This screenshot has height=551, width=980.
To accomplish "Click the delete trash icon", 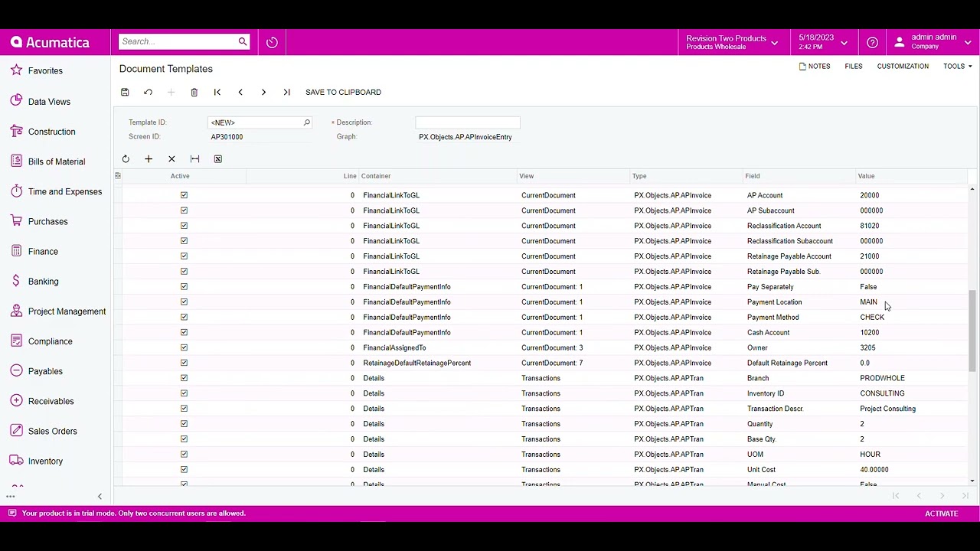I will 194,92.
